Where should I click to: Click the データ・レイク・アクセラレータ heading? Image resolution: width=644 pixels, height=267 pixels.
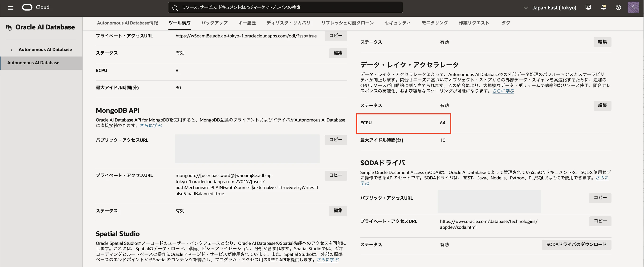pos(409,65)
